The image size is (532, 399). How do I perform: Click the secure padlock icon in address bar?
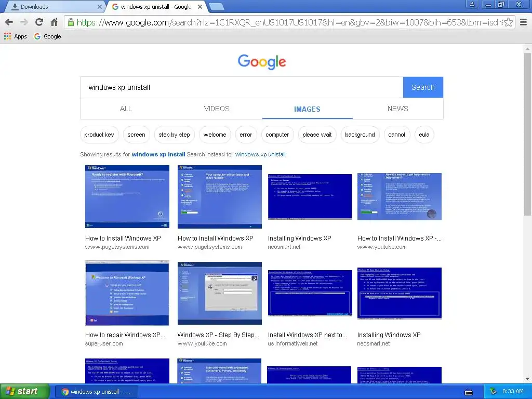click(71, 22)
